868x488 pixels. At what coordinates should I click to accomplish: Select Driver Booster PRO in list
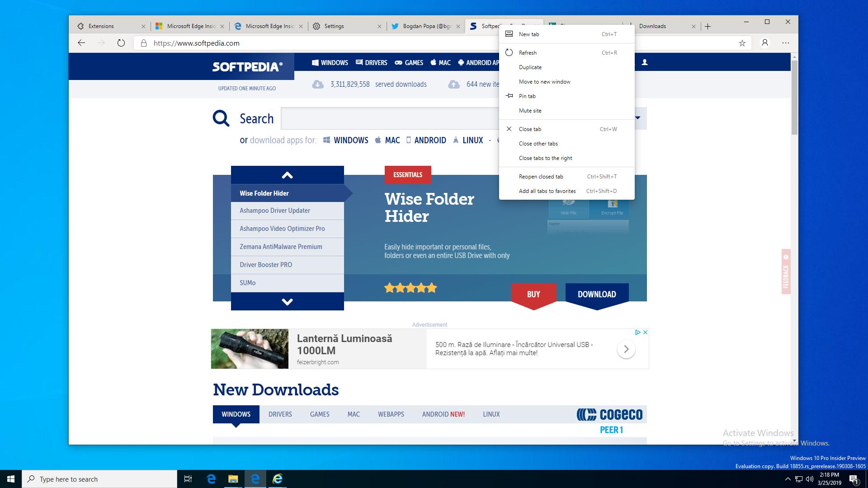click(288, 265)
